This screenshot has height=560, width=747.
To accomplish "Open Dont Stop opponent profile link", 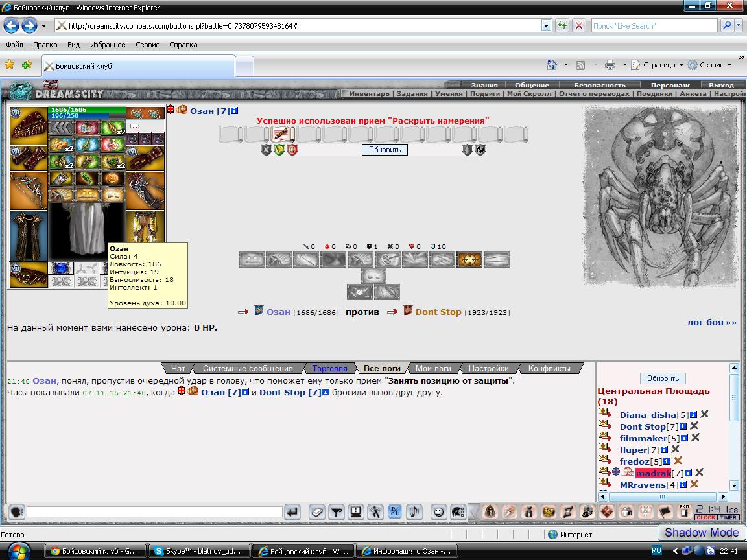I will 438,312.
